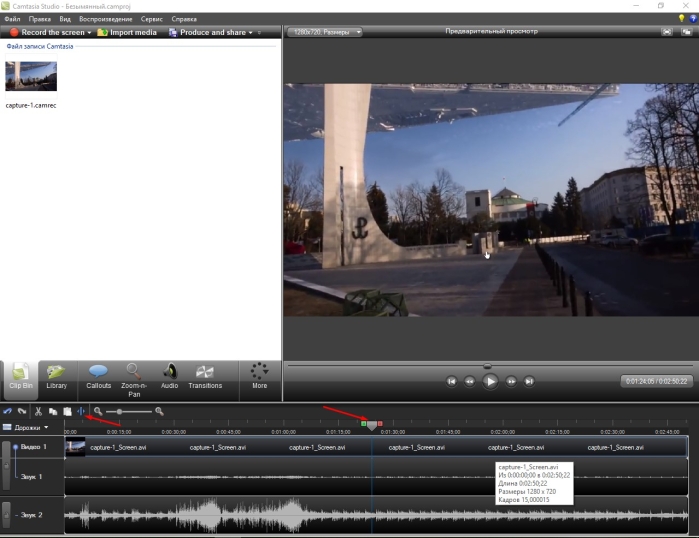
Task: Click the gray playhead marker
Action: click(372, 426)
